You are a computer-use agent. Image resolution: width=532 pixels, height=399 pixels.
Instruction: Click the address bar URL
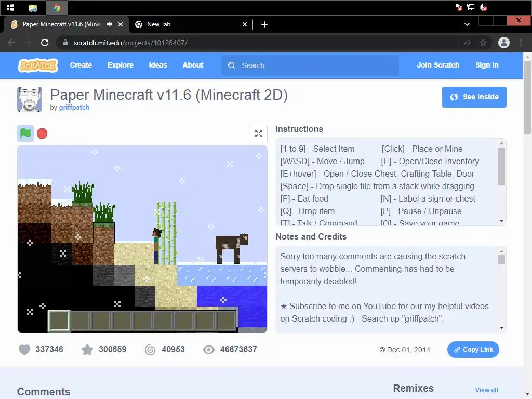coord(130,43)
